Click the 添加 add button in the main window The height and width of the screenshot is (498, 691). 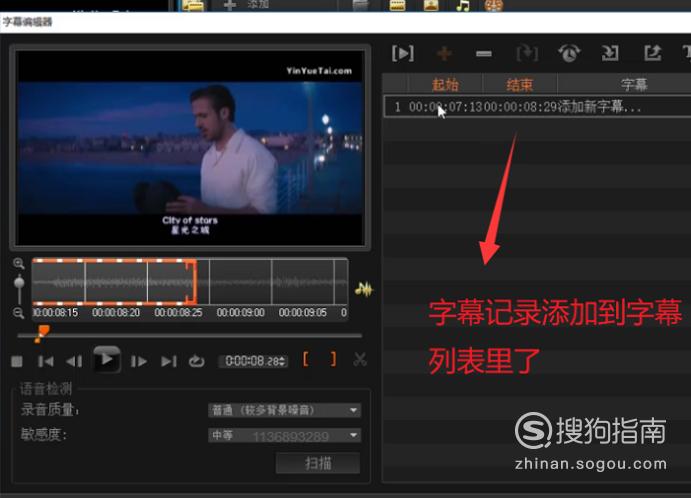[x=247, y=5]
